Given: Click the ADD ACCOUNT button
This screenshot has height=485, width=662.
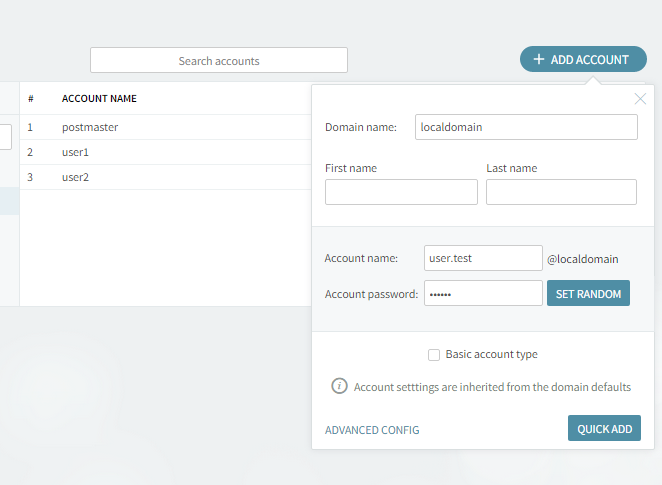Looking at the screenshot, I should (583, 60).
